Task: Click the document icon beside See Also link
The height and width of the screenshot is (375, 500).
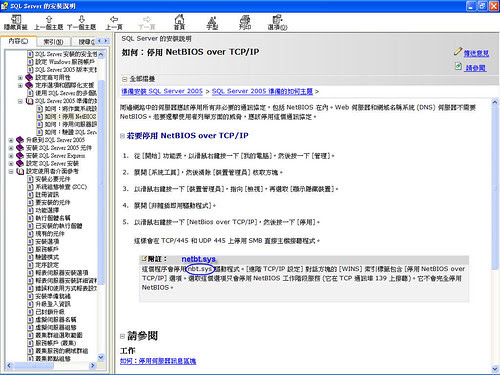Action: (458, 66)
